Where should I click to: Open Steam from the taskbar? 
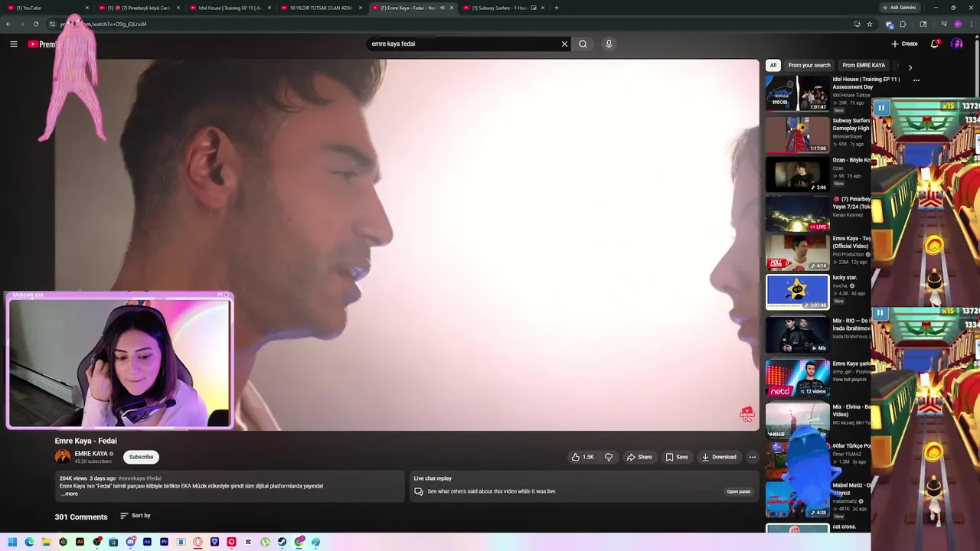[x=282, y=542]
